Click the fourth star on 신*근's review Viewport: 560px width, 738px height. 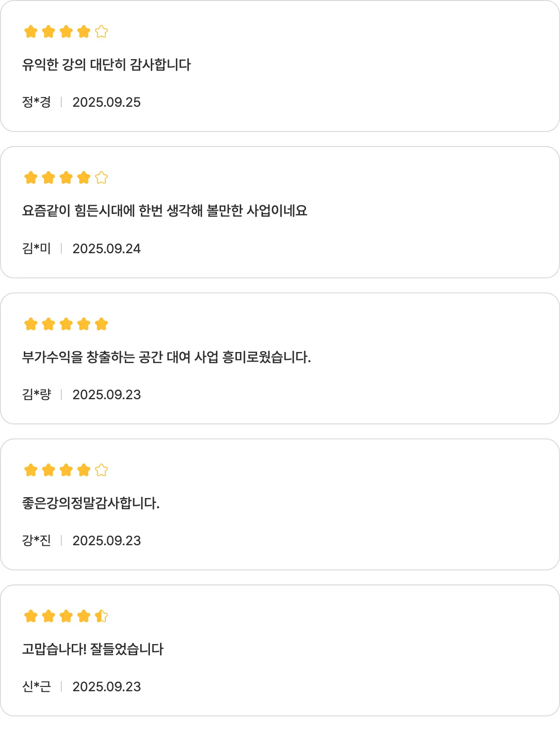point(84,616)
